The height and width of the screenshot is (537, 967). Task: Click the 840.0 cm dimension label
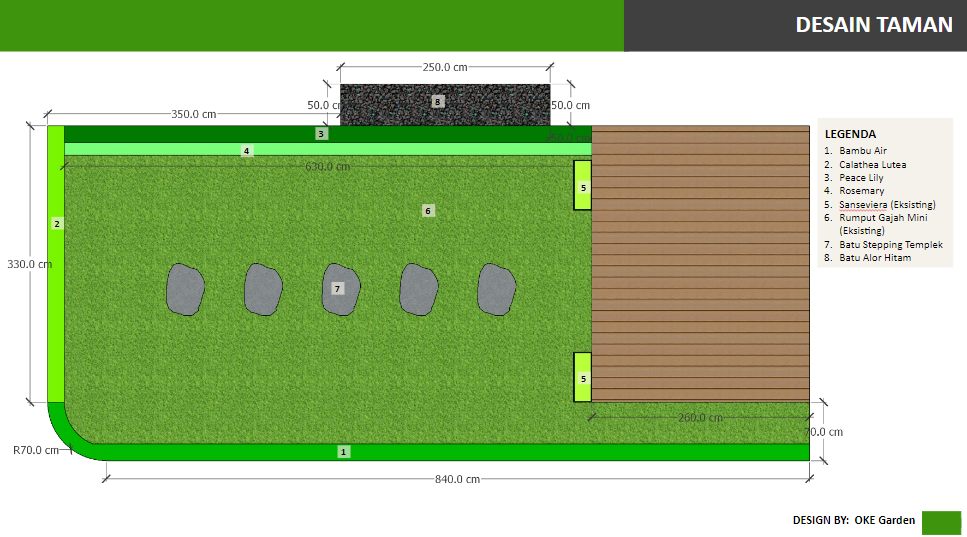457,479
